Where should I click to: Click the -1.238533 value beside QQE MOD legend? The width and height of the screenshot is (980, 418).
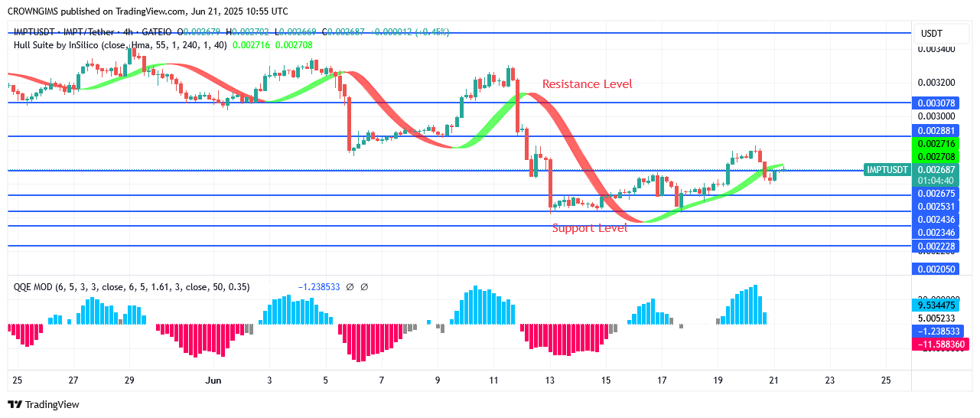coord(318,287)
